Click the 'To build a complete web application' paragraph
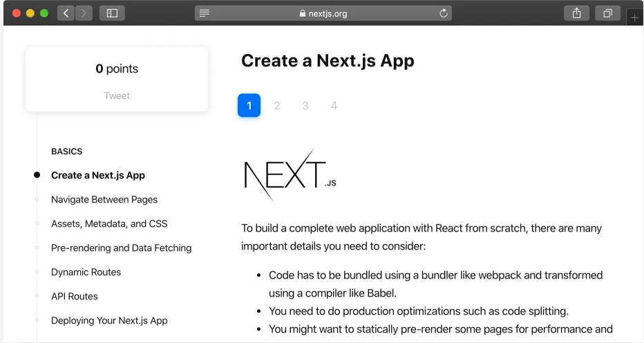 point(422,237)
